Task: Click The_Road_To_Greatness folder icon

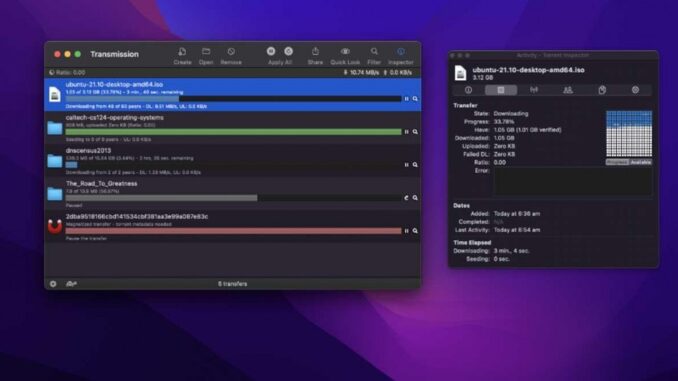Action: point(55,193)
